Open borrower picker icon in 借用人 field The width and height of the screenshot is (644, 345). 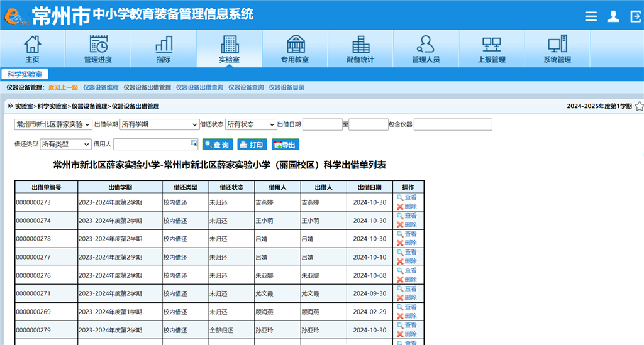(194, 143)
